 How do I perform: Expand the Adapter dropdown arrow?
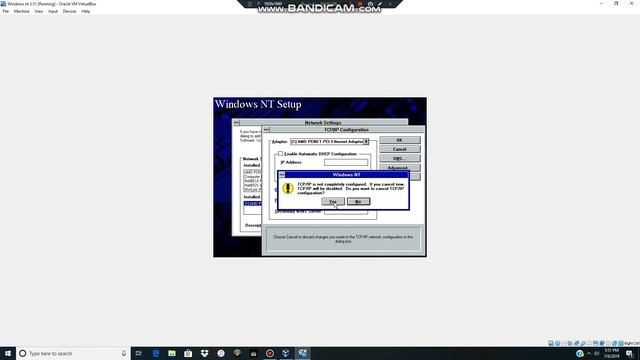pos(366,142)
